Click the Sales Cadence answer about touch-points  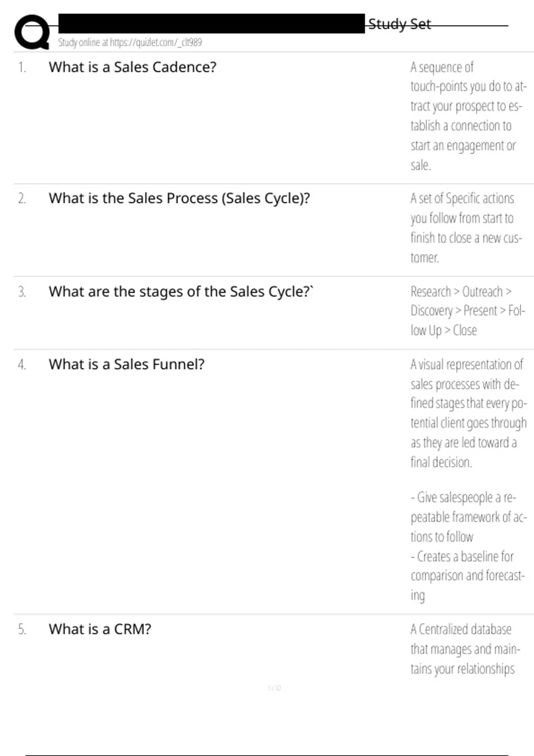(467, 116)
